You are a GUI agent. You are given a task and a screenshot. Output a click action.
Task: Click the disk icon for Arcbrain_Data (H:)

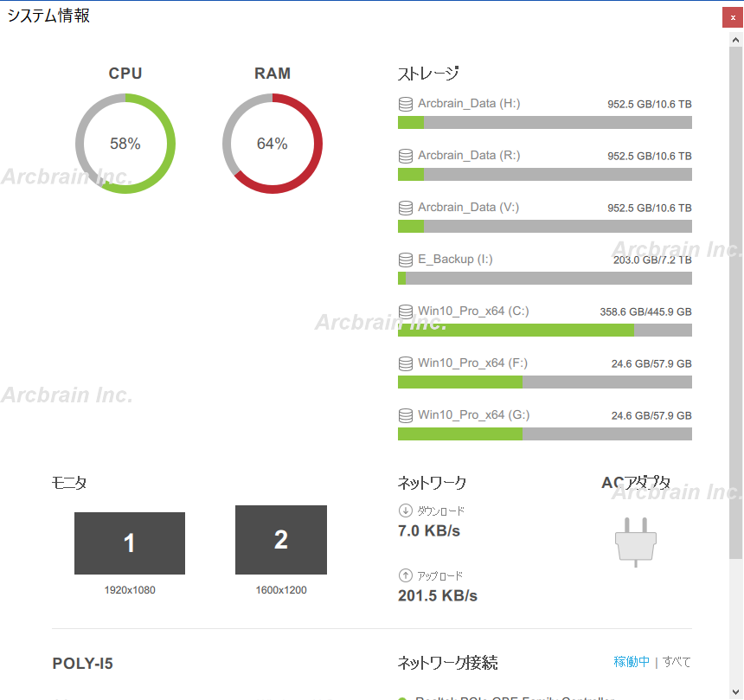(405, 104)
